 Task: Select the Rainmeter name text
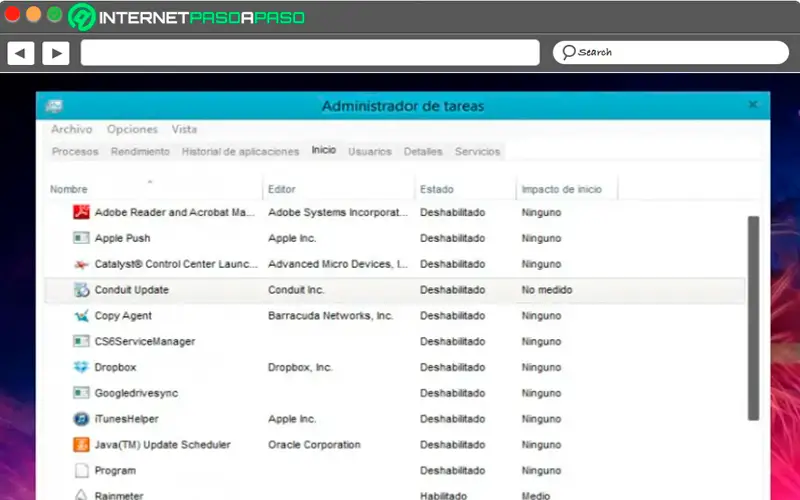(x=119, y=495)
